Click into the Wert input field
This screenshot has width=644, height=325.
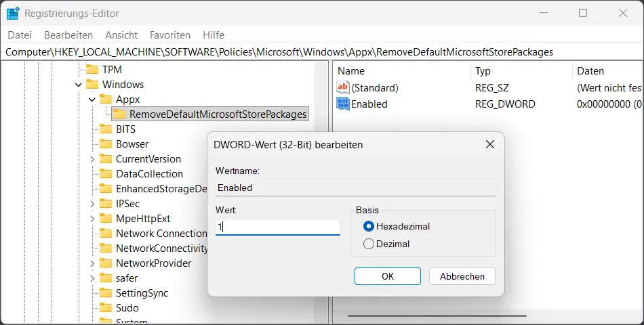pos(277,227)
